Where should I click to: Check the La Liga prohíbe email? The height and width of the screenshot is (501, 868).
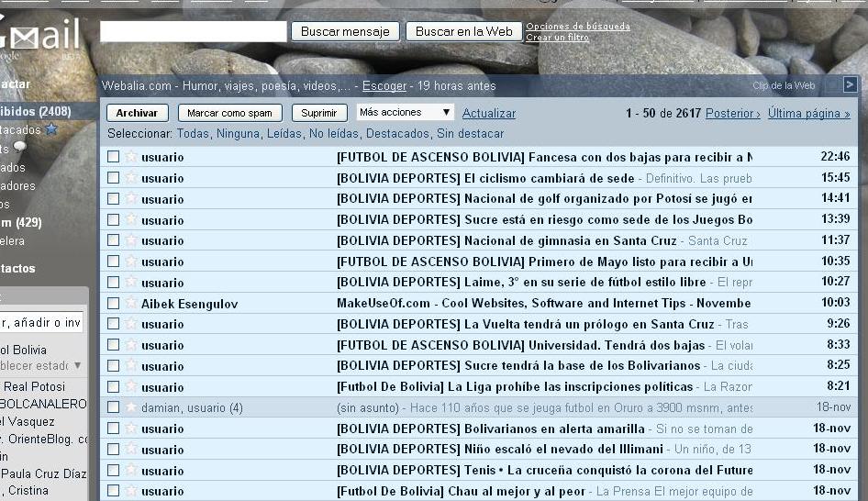tap(113, 386)
